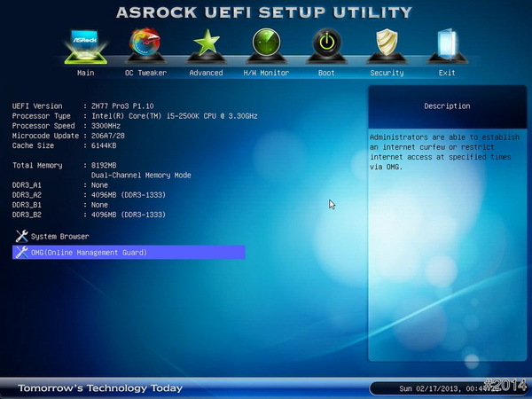Click the DDR3_B1 None value
532x399 pixels.
(x=99, y=205)
